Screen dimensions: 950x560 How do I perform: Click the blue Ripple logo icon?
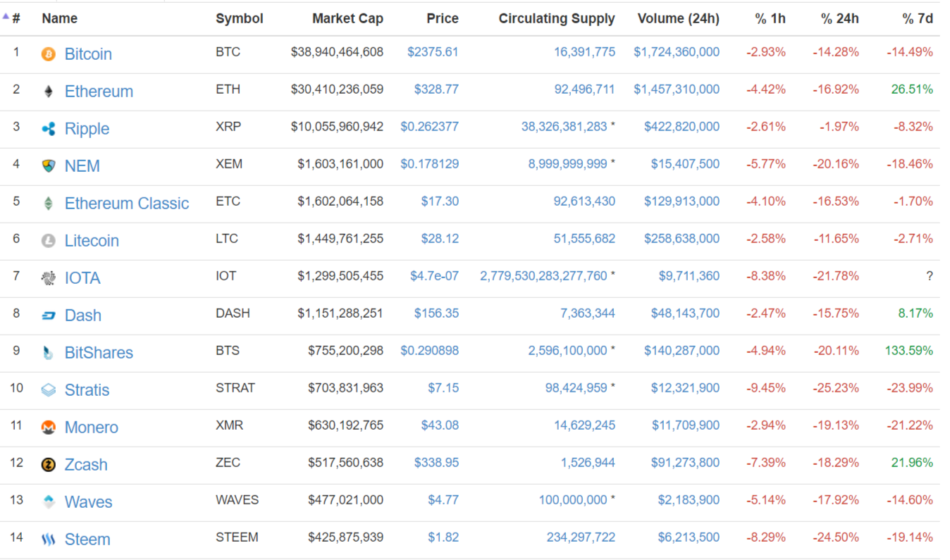click(x=48, y=129)
